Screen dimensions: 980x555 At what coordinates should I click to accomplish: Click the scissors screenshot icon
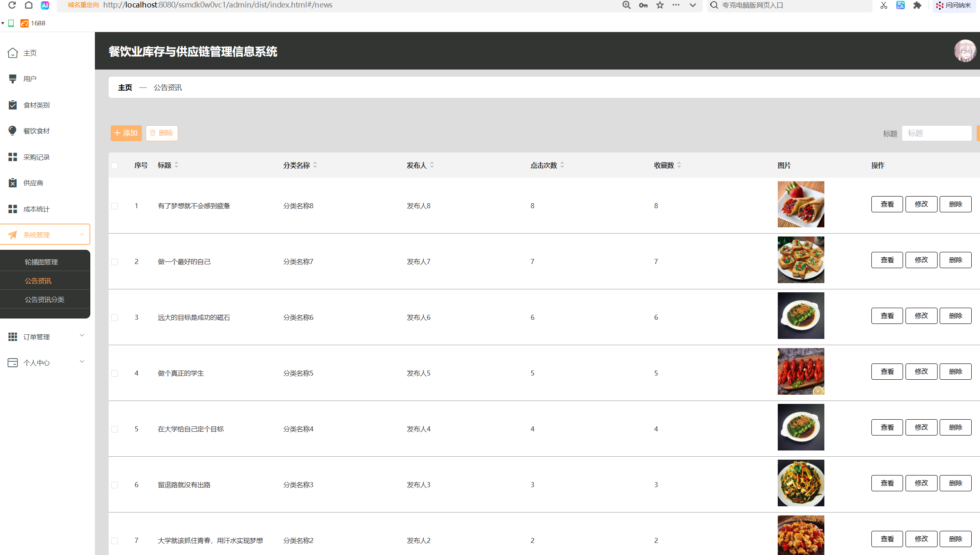tap(884, 5)
